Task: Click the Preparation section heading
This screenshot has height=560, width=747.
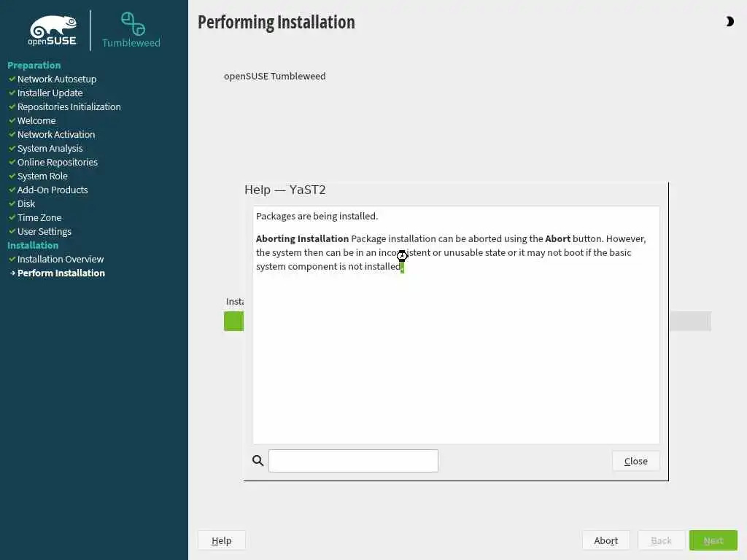Action: [34, 65]
